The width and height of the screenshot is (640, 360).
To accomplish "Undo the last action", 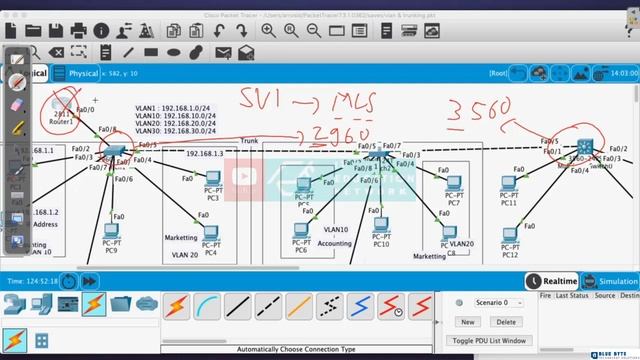I will [x=219, y=31].
